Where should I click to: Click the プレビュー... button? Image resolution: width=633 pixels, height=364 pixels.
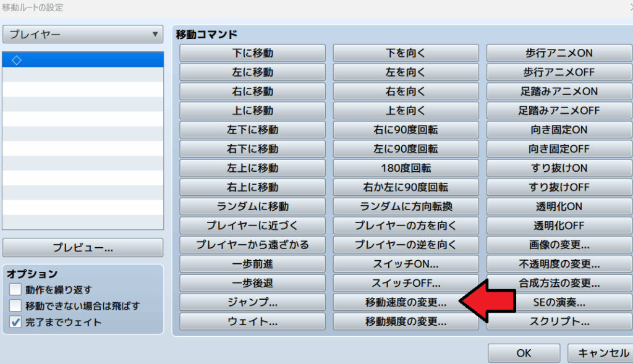tap(83, 247)
